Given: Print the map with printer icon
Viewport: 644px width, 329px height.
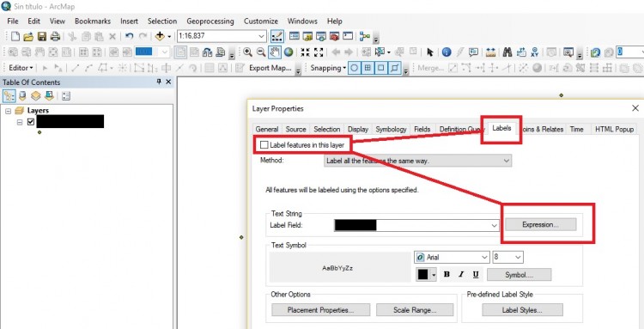Looking at the screenshot, I should click(56, 37).
